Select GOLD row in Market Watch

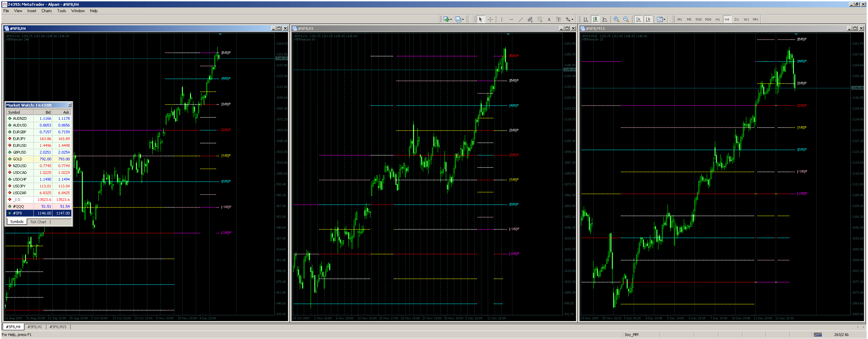point(39,159)
